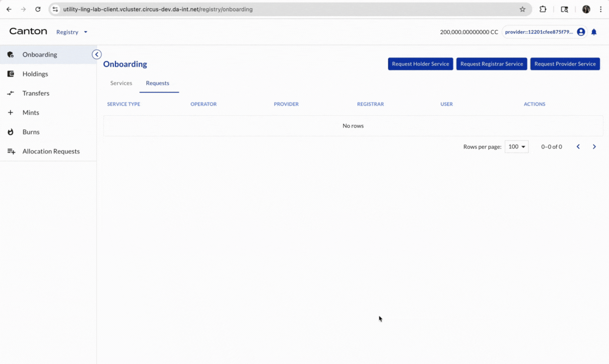
Task: Click Request Registrar Service button
Action: click(491, 64)
